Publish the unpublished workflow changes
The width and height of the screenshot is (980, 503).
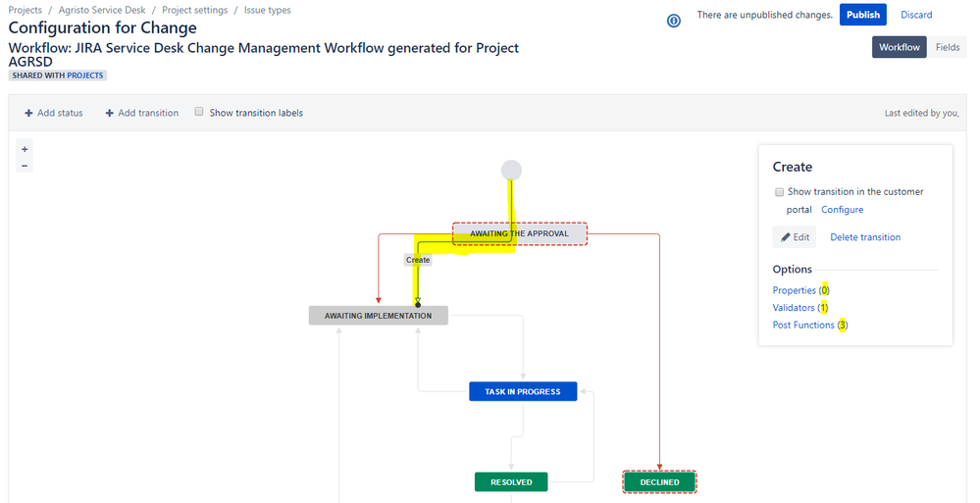pos(863,15)
